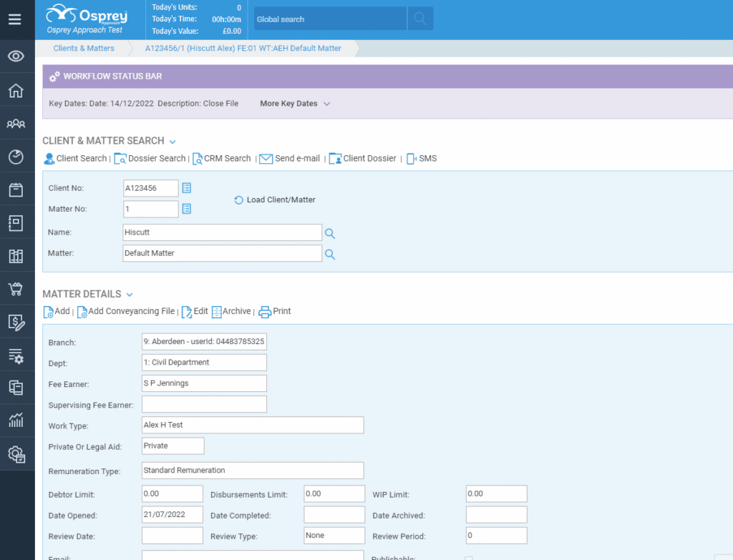Click the Global search field
The width and height of the screenshot is (733, 560).
[x=330, y=19]
